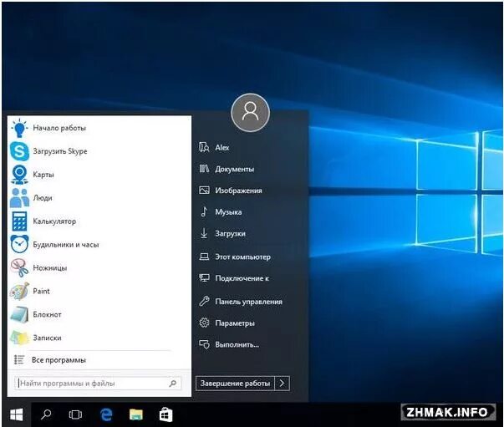
Task: Open the Store from the taskbar
Action: tap(165, 414)
